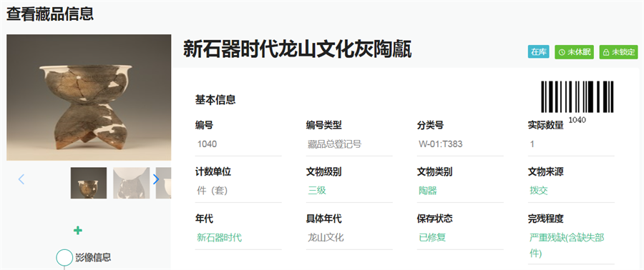Open the large pottery artifact photo
The image size is (644, 270).
pyautogui.click(x=89, y=97)
